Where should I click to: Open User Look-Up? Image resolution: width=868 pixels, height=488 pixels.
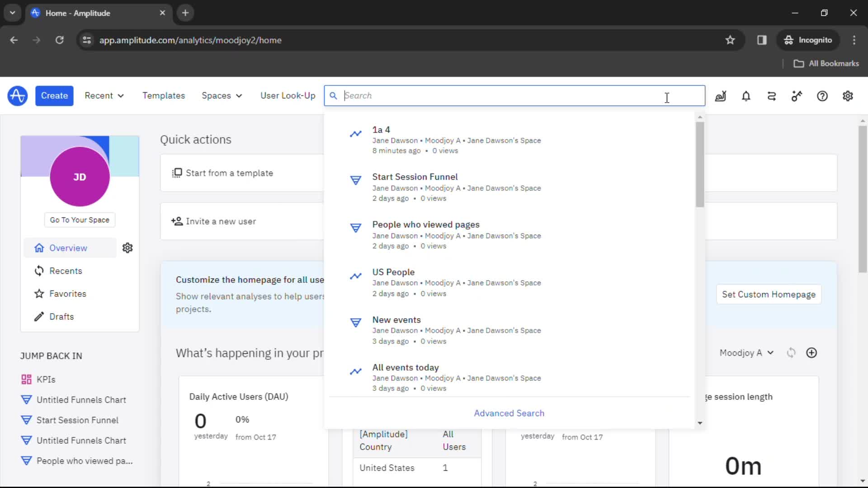[288, 96]
